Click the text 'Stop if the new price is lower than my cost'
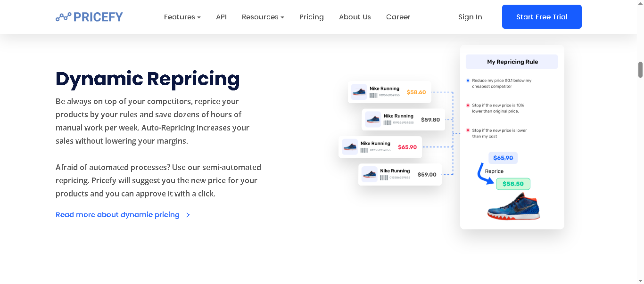Viewport: 644px width, 284px height. 499,133
